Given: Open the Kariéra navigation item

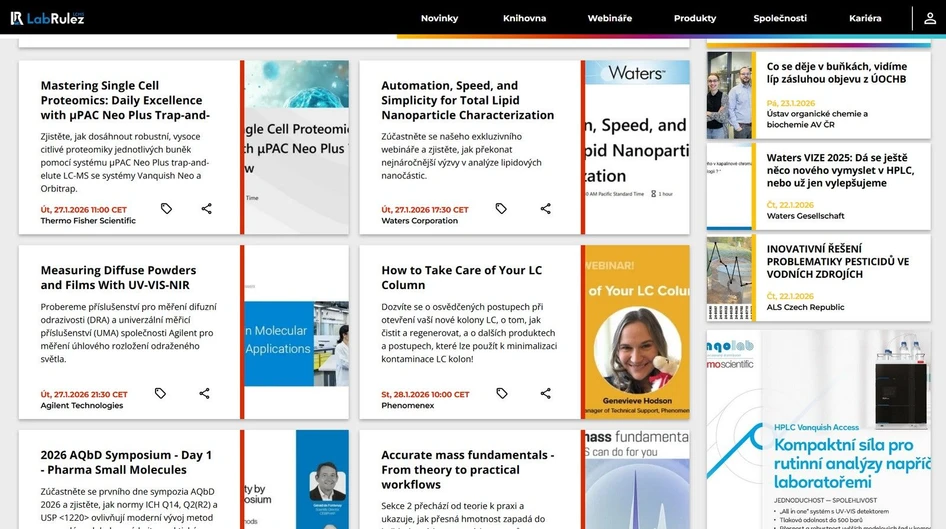Looking at the screenshot, I should pyautogui.click(x=865, y=18).
